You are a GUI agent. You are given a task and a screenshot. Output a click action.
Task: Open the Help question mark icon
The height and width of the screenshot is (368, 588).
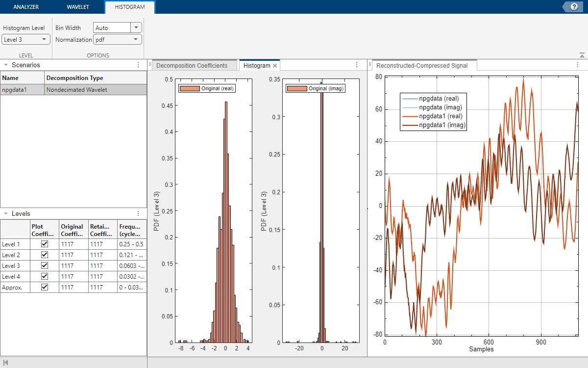point(574,6)
